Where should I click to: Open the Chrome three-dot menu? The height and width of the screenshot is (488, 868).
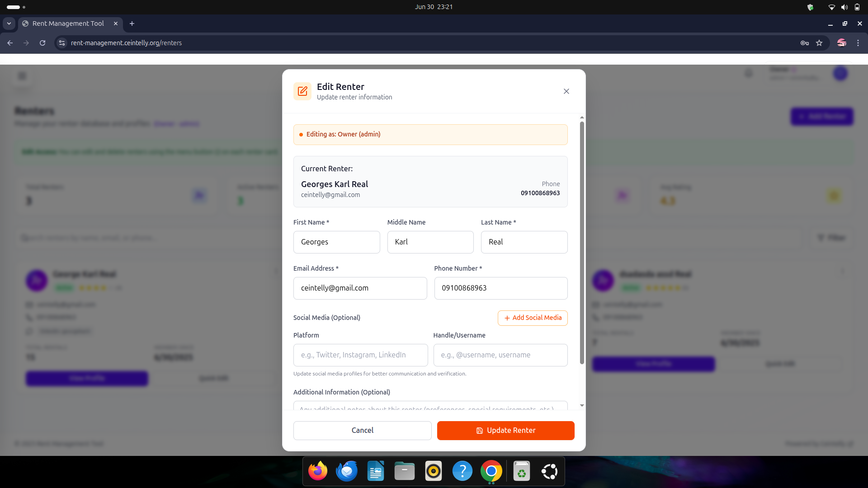pos(858,43)
